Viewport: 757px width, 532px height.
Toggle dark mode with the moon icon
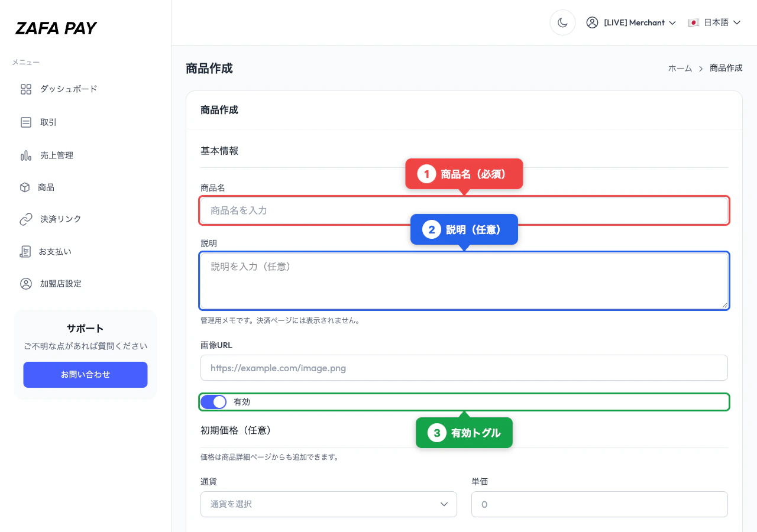tap(562, 22)
